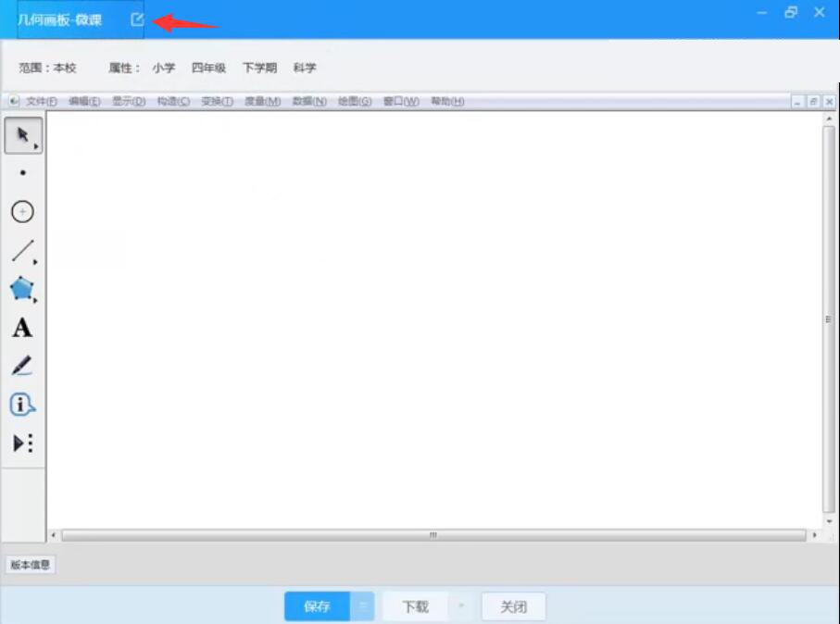The width and height of the screenshot is (840, 624).
Task: Select the 下学期 attribute label
Action: (x=259, y=68)
